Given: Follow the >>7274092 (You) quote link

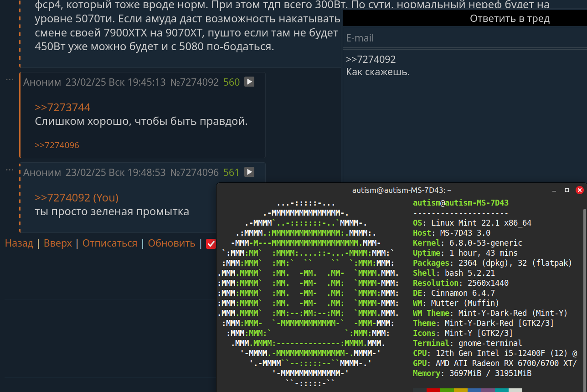Looking at the screenshot, I should [x=77, y=198].
